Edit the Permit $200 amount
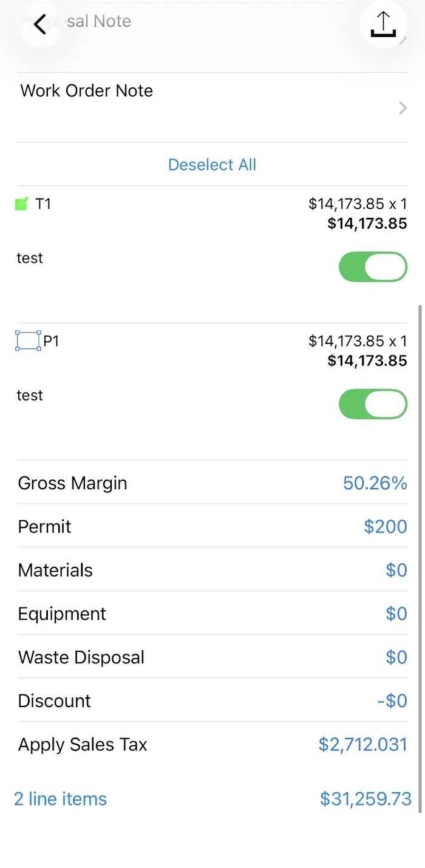 (x=386, y=526)
